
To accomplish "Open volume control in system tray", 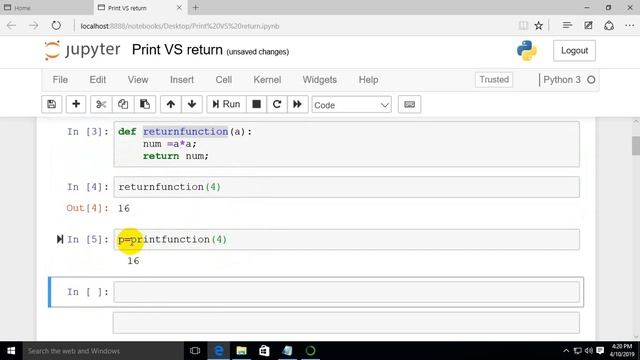I will [x=589, y=351].
